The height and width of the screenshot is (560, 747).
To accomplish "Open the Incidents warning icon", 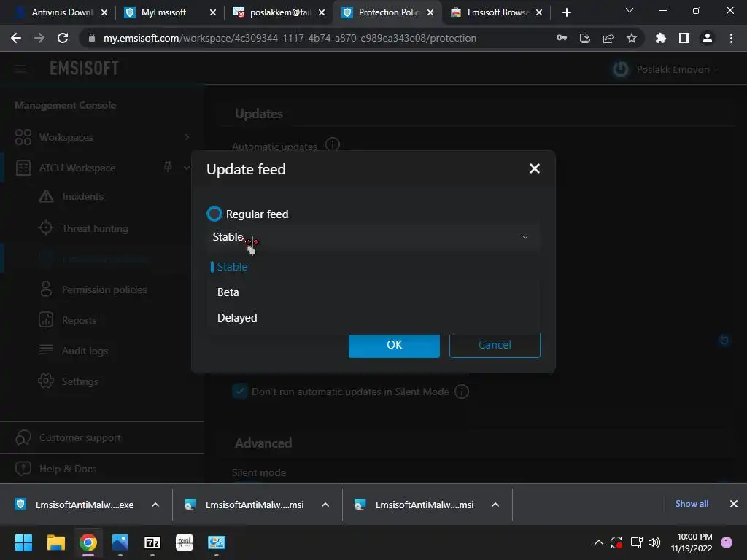I will [x=46, y=196].
